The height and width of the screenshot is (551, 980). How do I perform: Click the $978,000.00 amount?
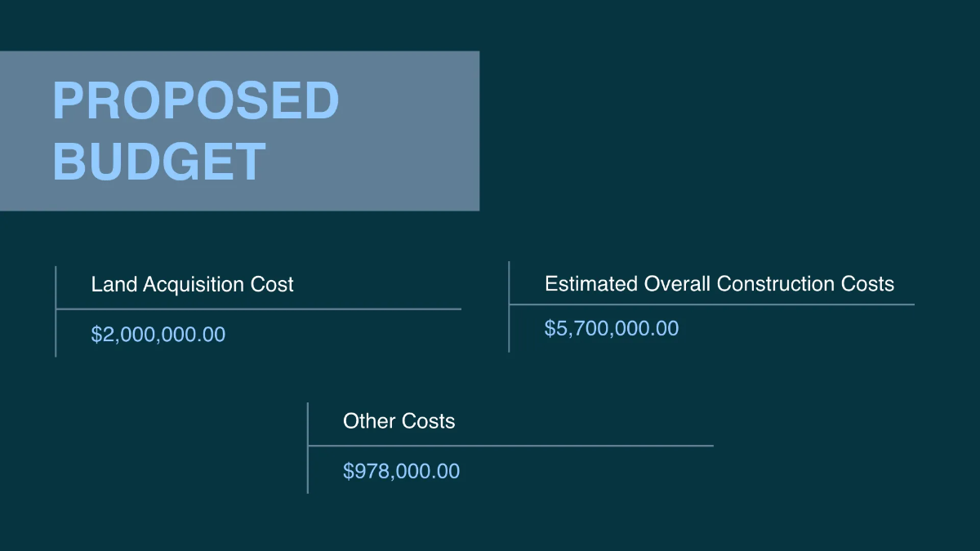[401, 471]
